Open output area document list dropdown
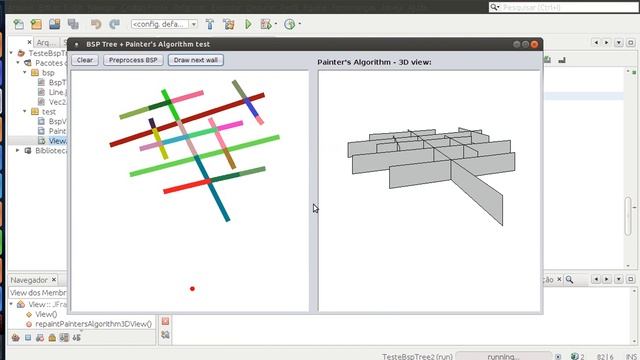Image resolution: width=640 pixels, height=360 pixels. click(619, 279)
